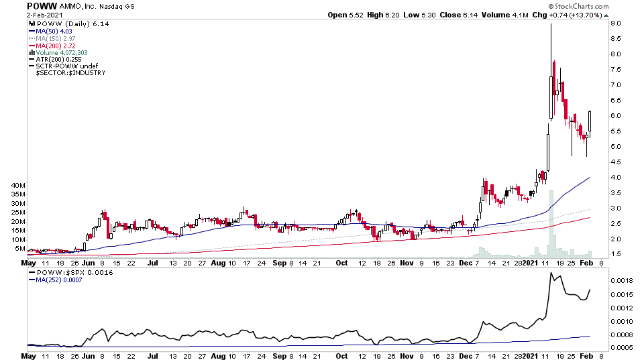
Task: Click the SCTR-POWW undef legend entry
Action: pyautogui.click(x=67, y=66)
